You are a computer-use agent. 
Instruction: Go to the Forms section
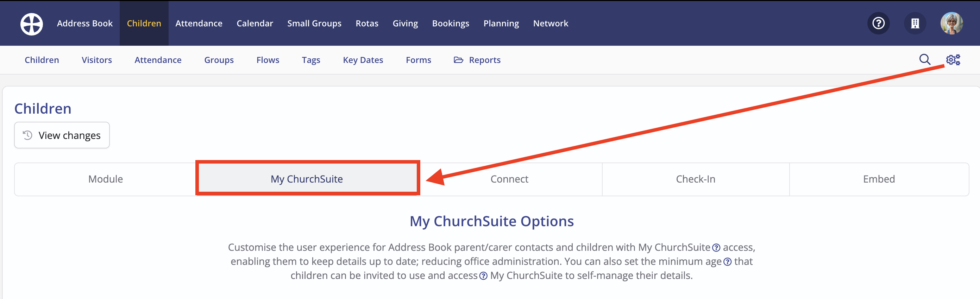[418, 60]
